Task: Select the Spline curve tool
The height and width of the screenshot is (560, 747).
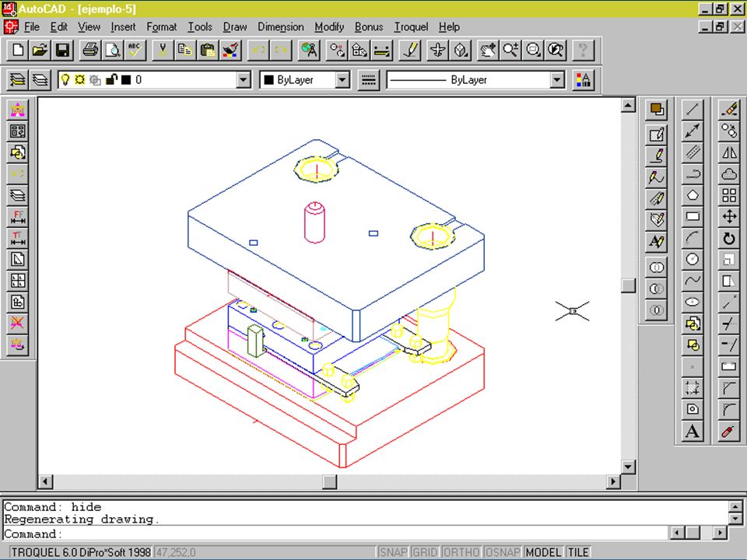Action: coord(693,280)
